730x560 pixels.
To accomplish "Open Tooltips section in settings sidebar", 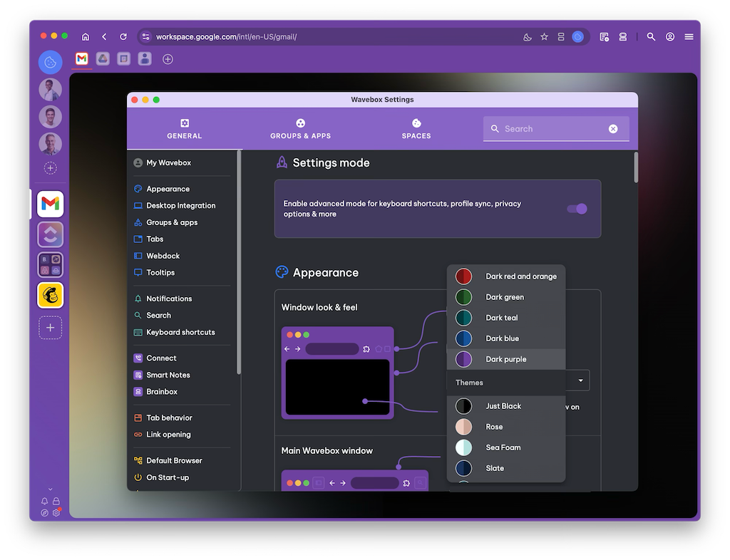I will tap(155, 273).
